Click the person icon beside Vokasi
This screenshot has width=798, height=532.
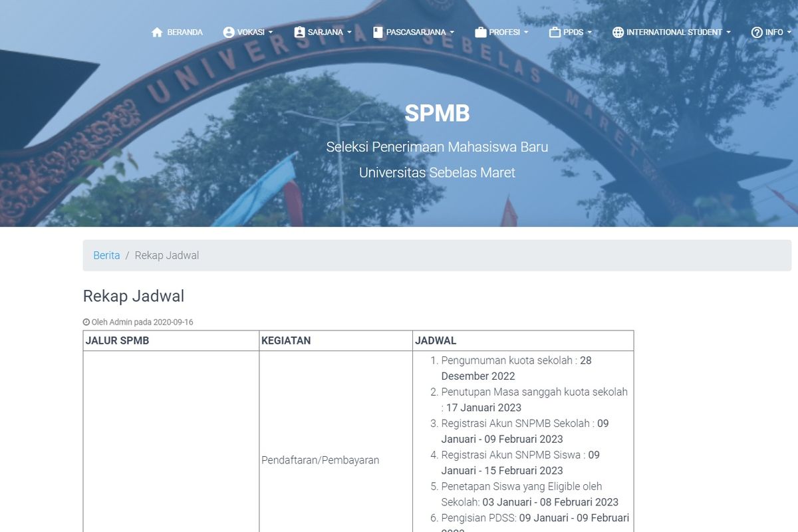tap(229, 32)
